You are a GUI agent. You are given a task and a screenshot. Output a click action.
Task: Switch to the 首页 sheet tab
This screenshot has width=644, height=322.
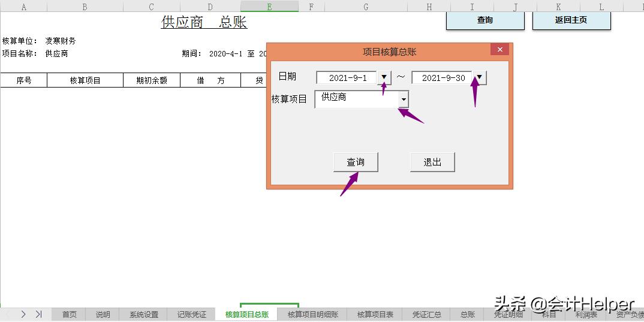pyautogui.click(x=70, y=315)
